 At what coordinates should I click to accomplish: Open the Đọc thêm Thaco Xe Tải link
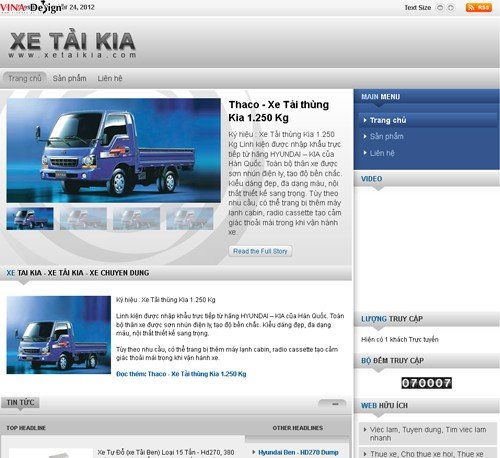[x=181, y=374]
